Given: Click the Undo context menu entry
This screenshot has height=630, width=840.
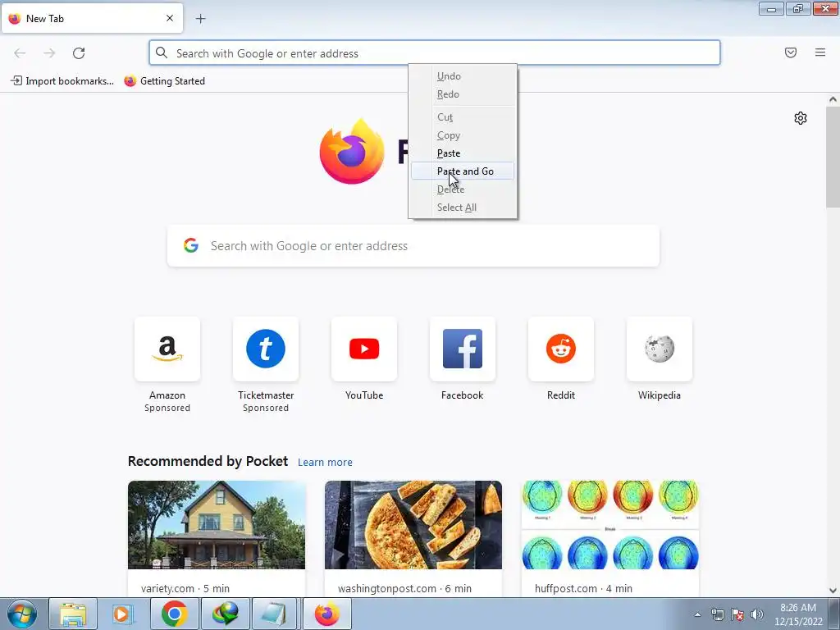Looking at the screenshot, I should pos(463,76).
